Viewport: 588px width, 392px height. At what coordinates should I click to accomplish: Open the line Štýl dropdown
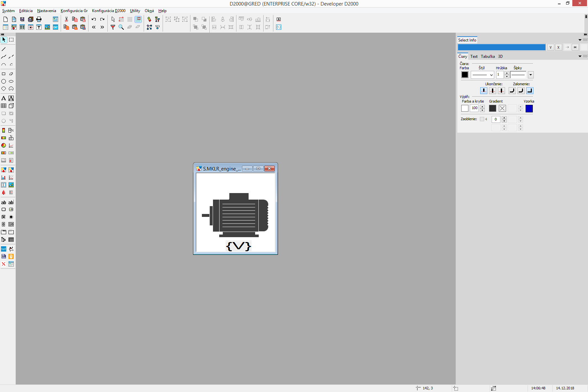point(482,75)
